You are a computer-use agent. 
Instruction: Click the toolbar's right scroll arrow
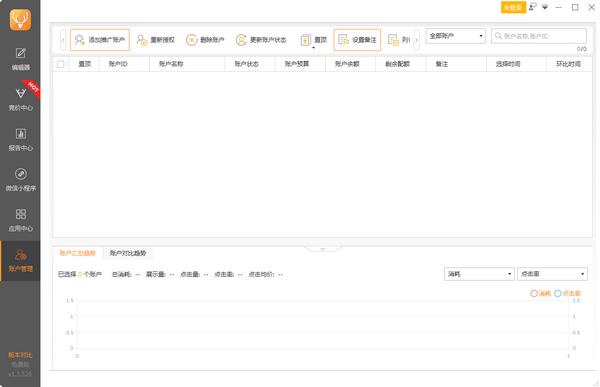[x=417, y=40]
